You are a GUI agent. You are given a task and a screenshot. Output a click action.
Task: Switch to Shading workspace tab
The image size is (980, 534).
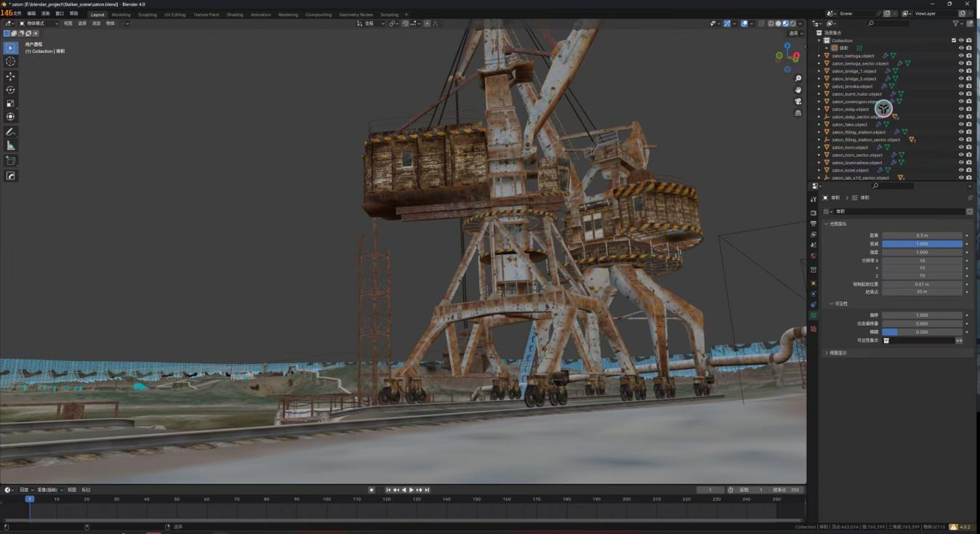tap(235, 15)
